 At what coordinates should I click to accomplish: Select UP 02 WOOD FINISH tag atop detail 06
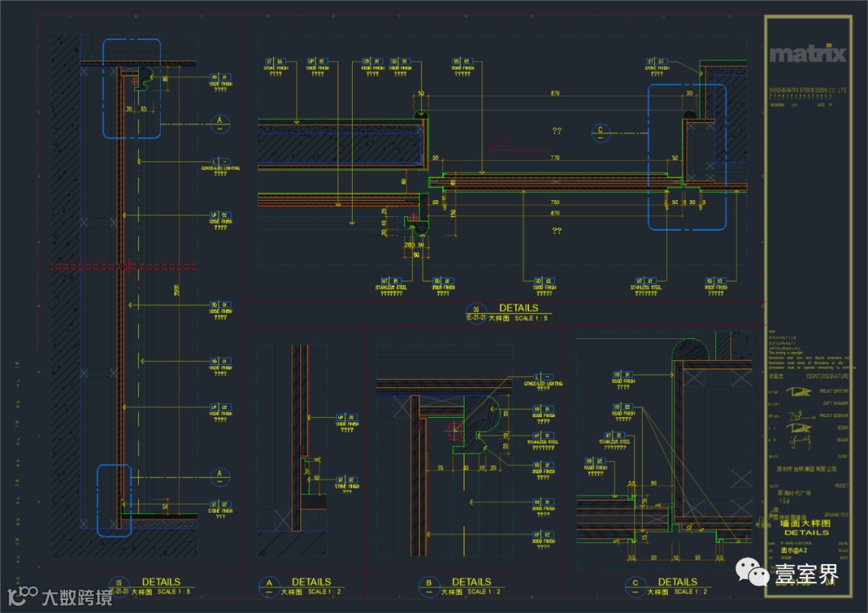click(x=317, y=67)
